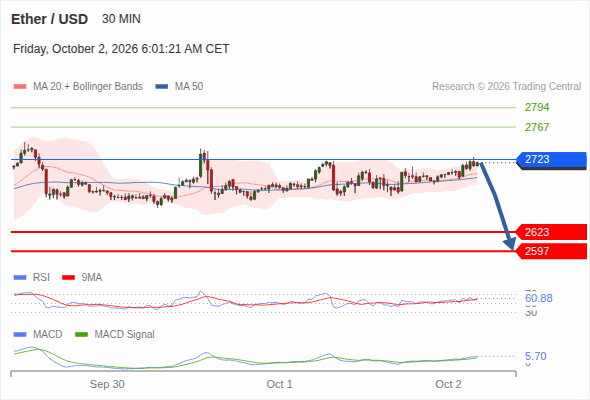
Task: Click the RSI value 60.88
Action: [539, 298]
